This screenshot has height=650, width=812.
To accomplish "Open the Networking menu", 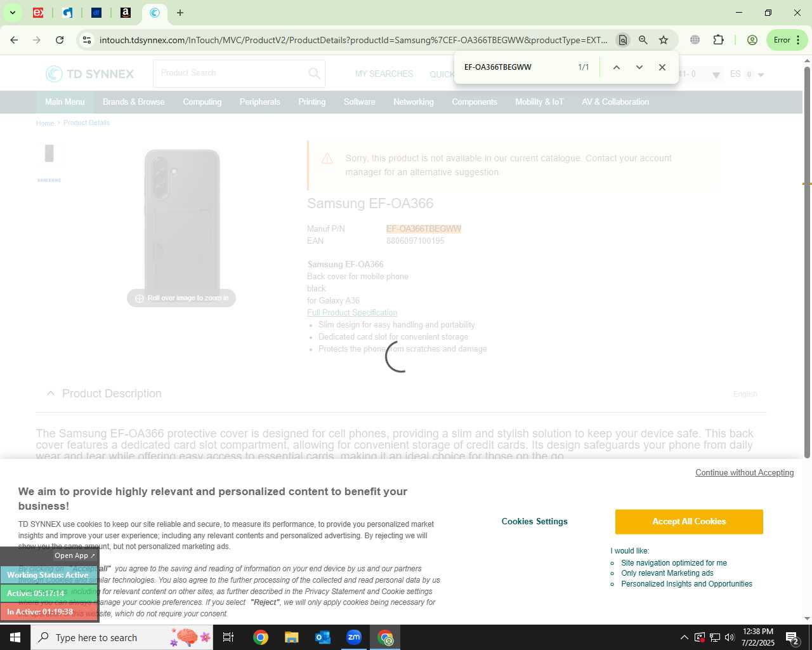I will pyautogui.click(x=414, y=102).
